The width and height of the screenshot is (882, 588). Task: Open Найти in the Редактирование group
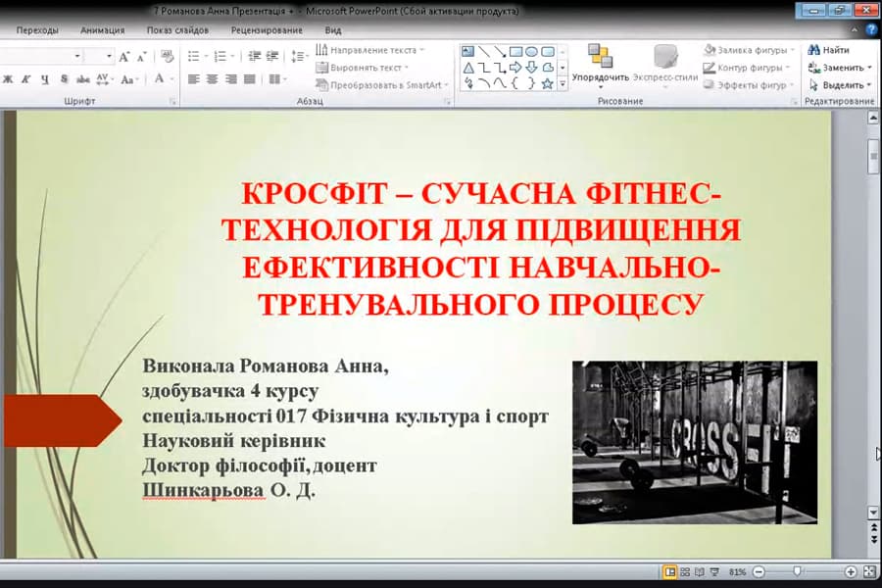pos(831,48)
